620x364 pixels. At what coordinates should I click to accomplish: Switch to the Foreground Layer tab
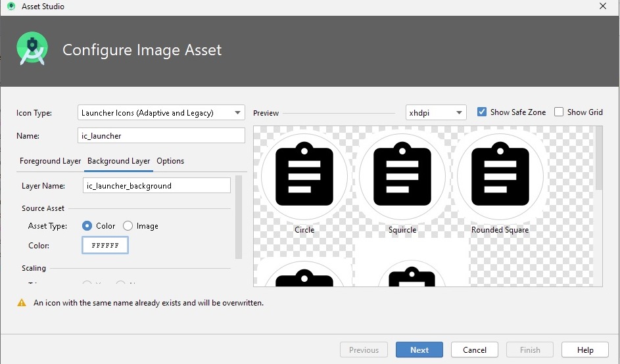click(x=51, y=161)
